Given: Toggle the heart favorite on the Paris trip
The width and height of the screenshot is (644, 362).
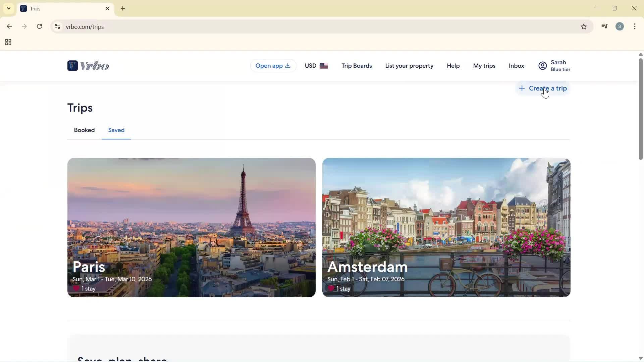Looking at the screenshot, I should pos(76,288).
